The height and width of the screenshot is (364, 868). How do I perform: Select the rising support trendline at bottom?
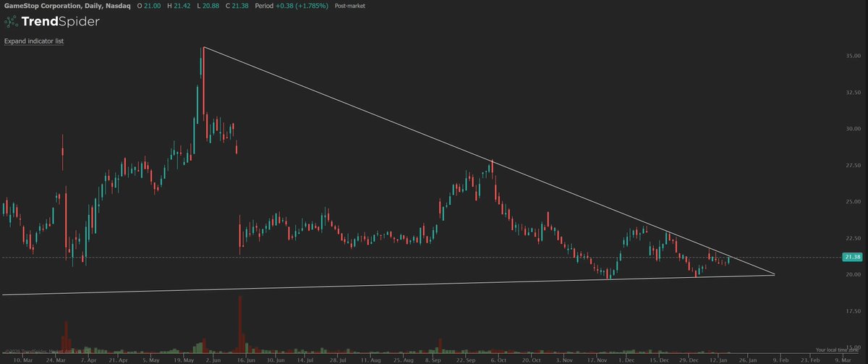pyautogui.click(x=388, y=284)
